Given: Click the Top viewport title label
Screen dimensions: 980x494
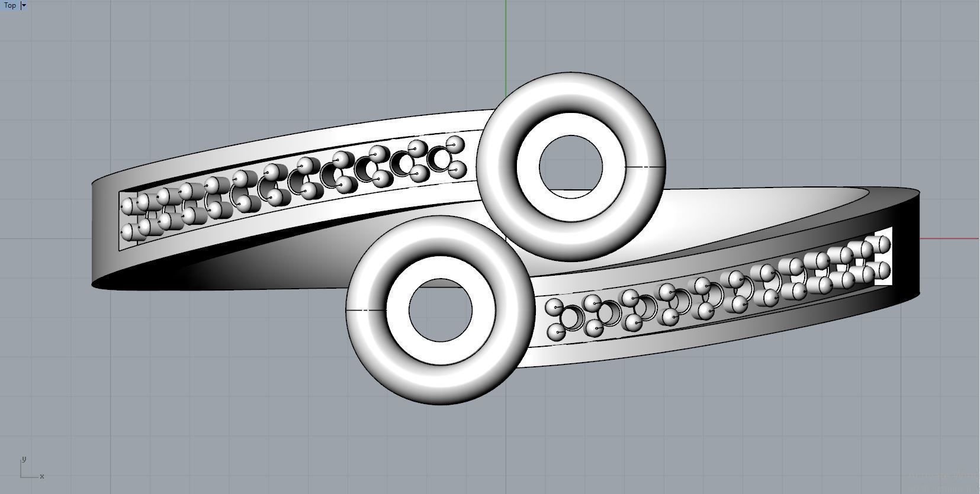Looking at the screenshot, I should point(10,5).
